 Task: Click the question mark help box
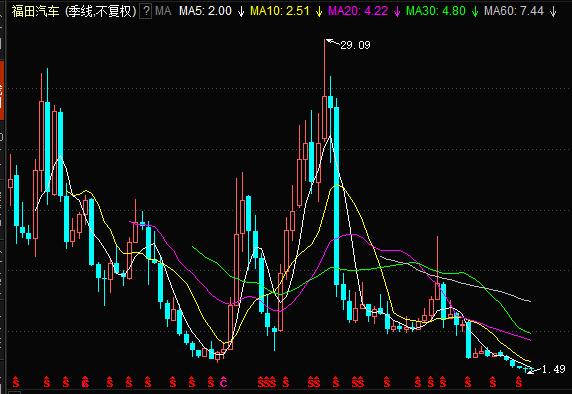click(146, 11)
